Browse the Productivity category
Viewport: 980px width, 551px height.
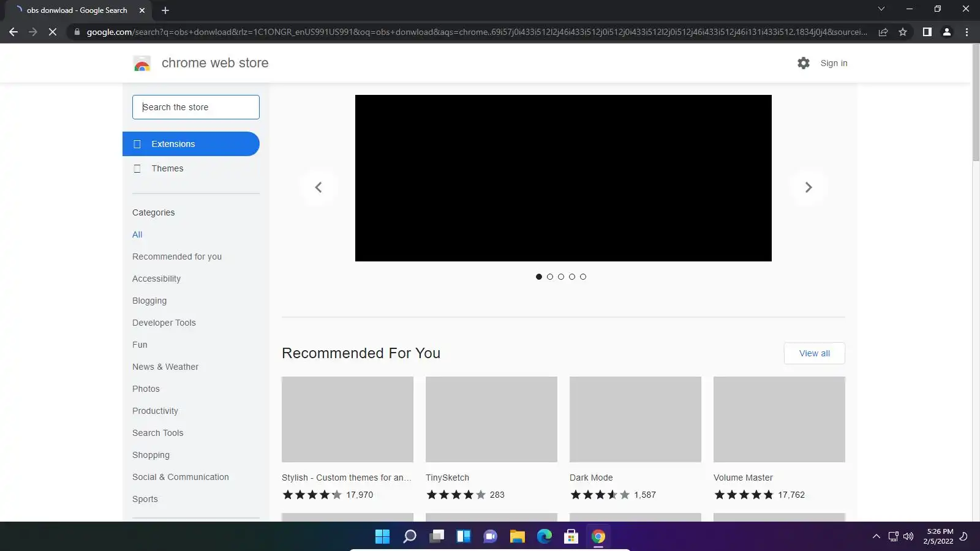pyautogui.click(x=155, y=411)
